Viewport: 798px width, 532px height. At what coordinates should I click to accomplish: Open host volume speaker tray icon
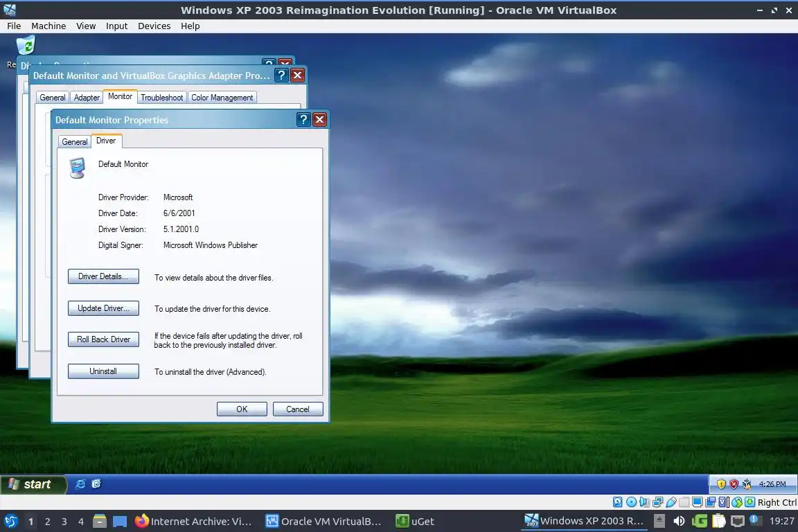coord(679,521)
